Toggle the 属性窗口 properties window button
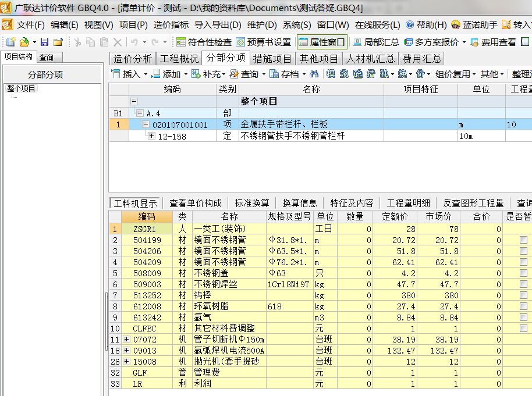532x396 pixels. (322, 42)
